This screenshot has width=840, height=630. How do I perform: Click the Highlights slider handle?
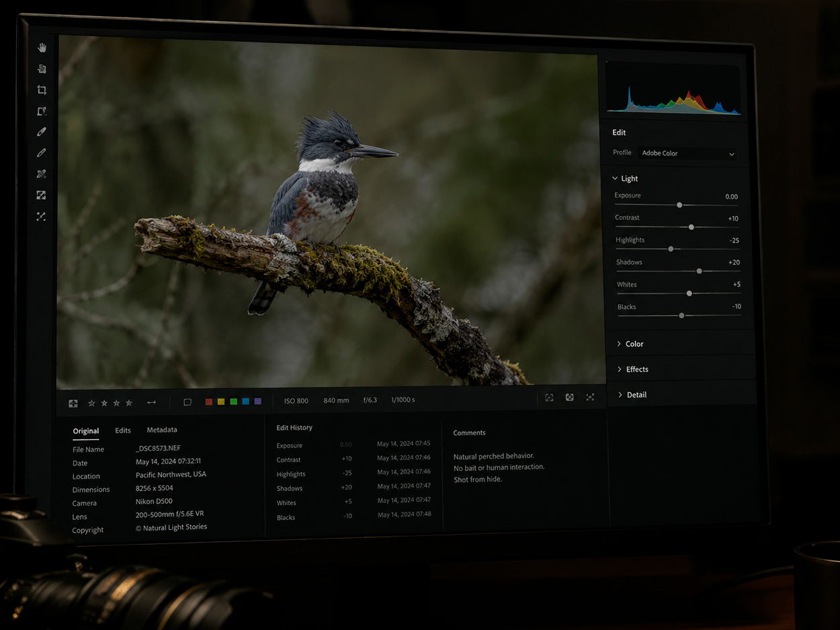tap(671, 249)
